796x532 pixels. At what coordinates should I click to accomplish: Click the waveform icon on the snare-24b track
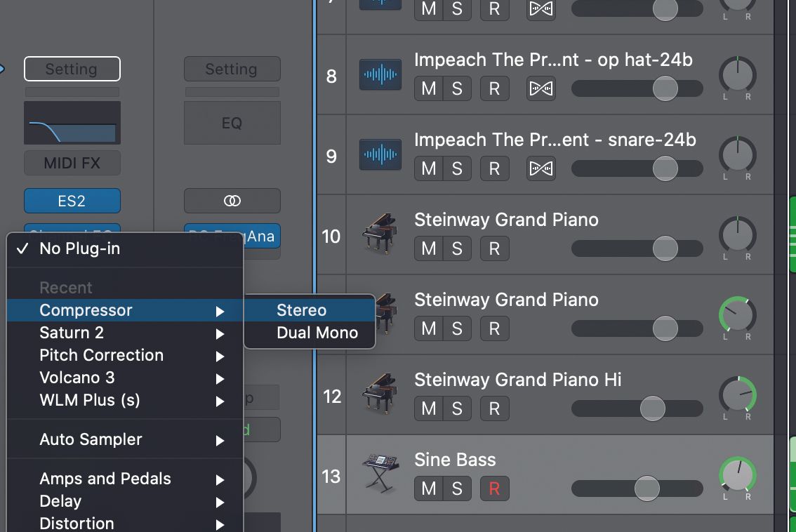click(x=380, y=154)
